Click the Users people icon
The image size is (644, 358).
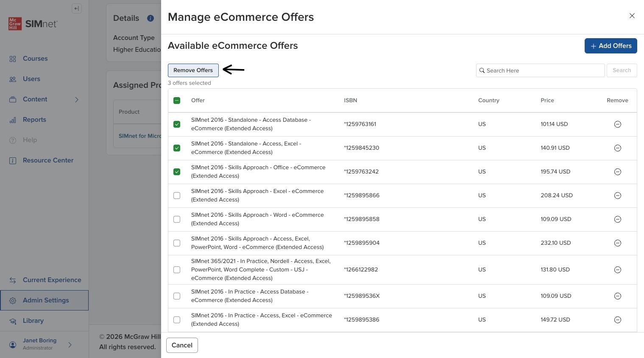[x=13, y=79]
